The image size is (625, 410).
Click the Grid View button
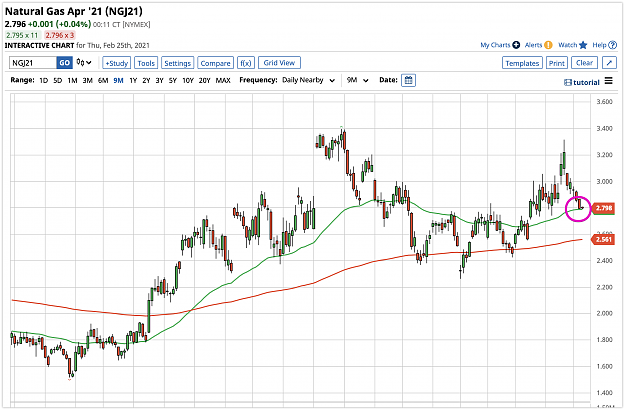pyautogui.click(x=279, y=63)
